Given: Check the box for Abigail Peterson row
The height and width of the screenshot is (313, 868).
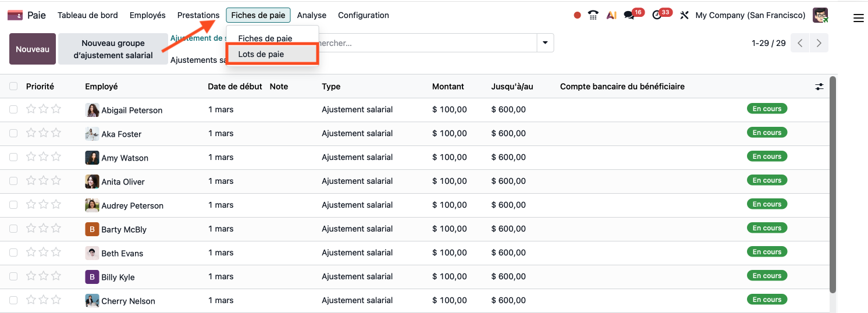Looking at the screenshot, I should (13, 109).
